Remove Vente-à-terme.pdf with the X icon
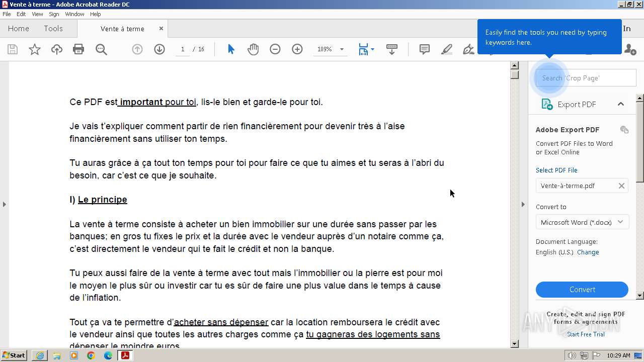Viewport: 644px width, 362px height. 621,186
